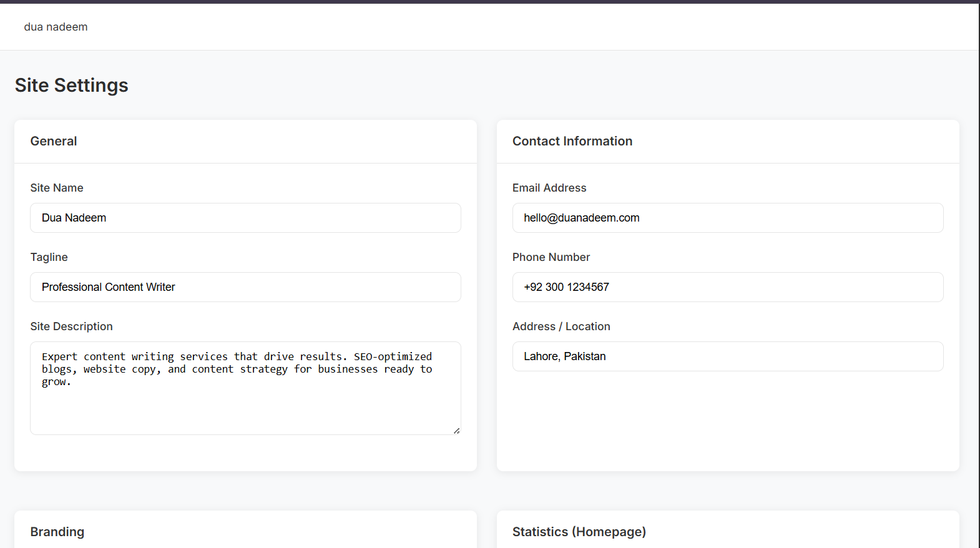This screenshot has height=548, width=980.
Task: Click the Site Settings page title
Action: coord(72,86)
